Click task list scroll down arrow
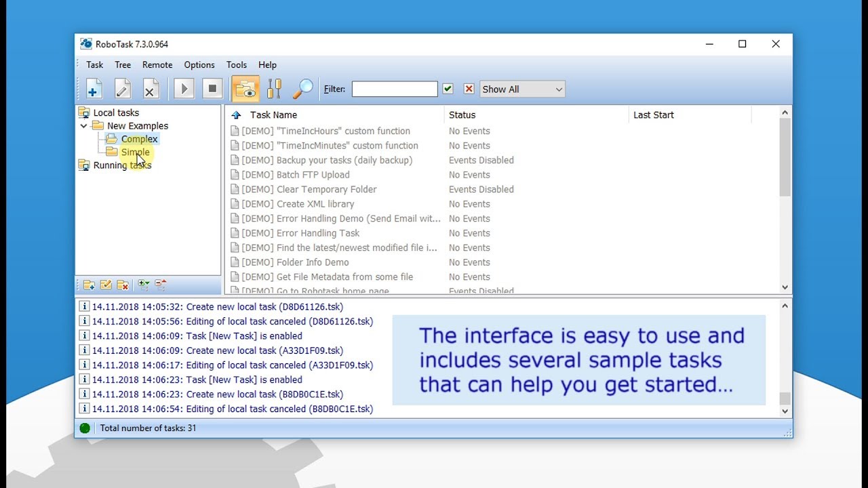The width and height of the screenshot is (868, 488). click(x=785, y=287)
